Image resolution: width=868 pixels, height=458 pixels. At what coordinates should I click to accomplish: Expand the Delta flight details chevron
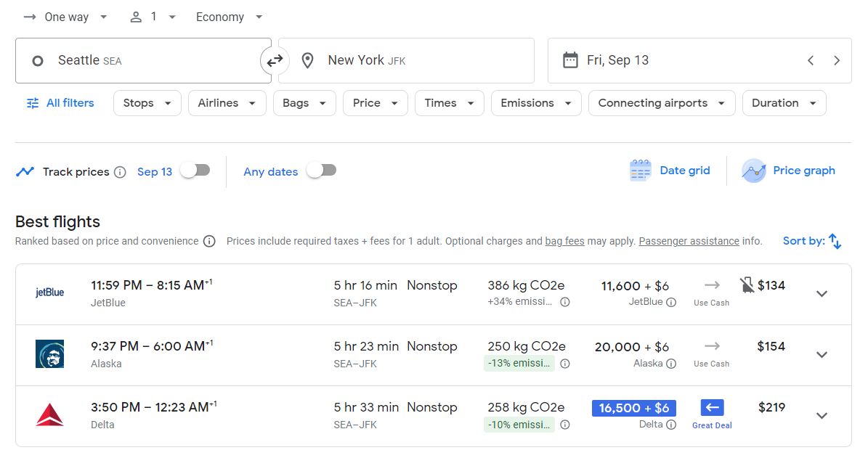pyautogui.click(x=822, y=416)
